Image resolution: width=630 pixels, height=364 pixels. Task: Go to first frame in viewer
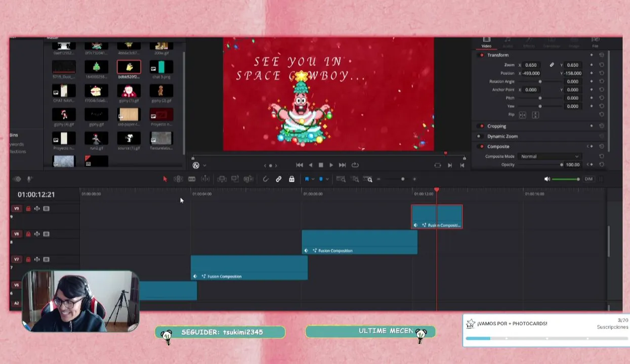(x=300, y=165)
